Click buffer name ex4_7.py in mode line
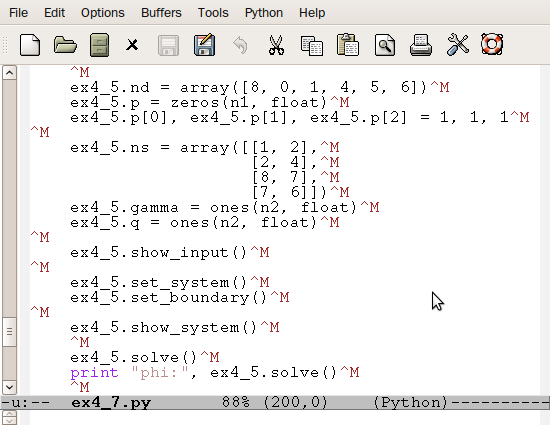Screen dimensions: 550x425 click(111, 403)
